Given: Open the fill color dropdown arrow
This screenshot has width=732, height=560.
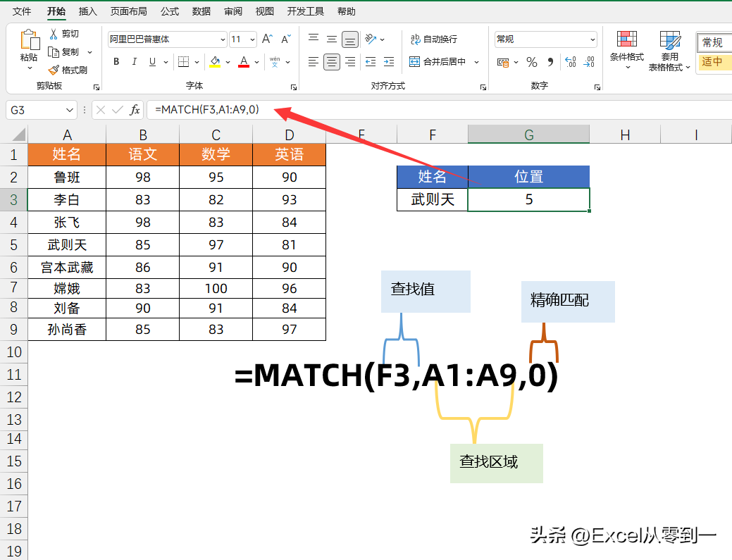Looking at the screenshot, I should 228,61.
